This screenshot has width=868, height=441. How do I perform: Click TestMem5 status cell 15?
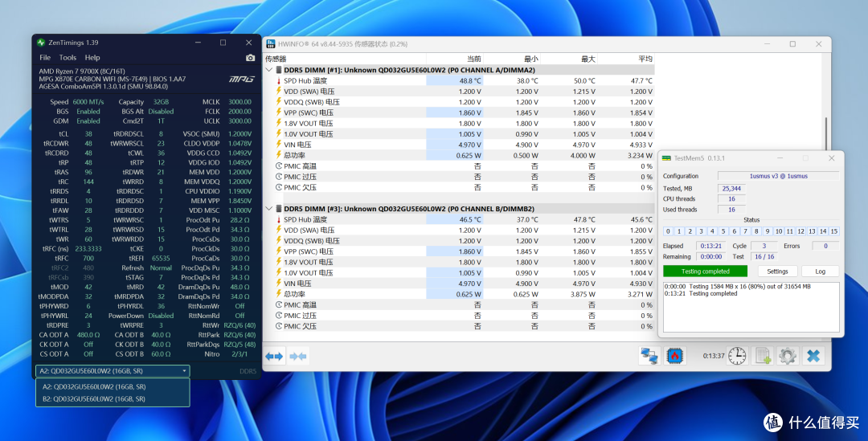[834, 231]
